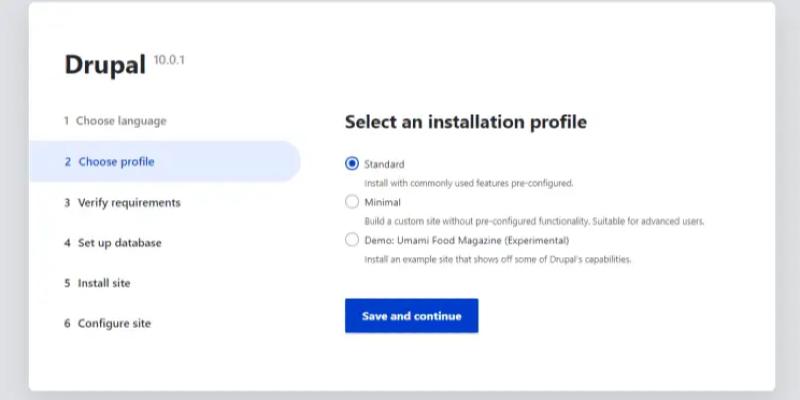The height and width of the screenshot is (400, 800).
Task: Click the Select an installation profile heading
Action: tap(465, 122)
